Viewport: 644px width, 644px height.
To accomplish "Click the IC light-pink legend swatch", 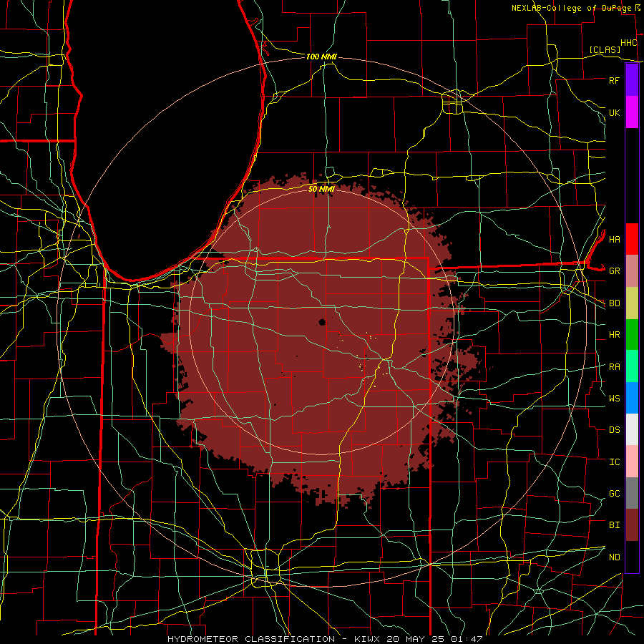I will (x=632, y=462).
